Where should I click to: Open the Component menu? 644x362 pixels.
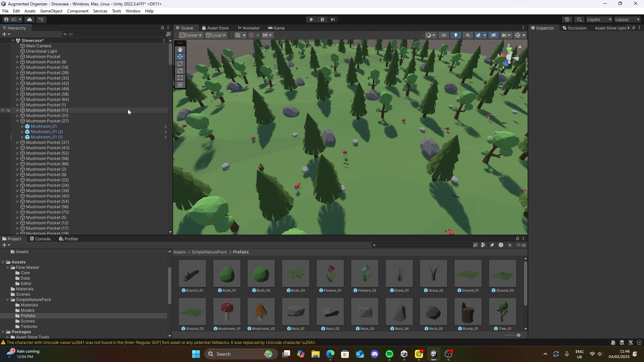pyautogui.click(x=78, y=11)
